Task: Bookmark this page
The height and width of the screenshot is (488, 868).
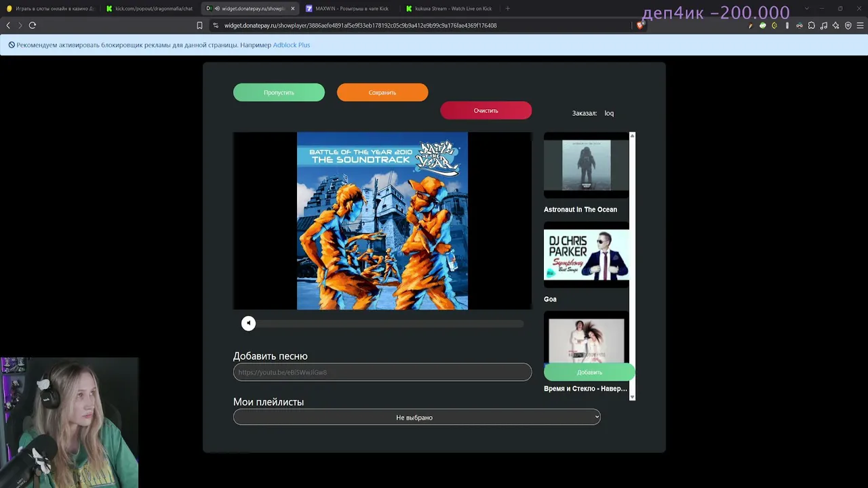Action: (x=199, y=26)
